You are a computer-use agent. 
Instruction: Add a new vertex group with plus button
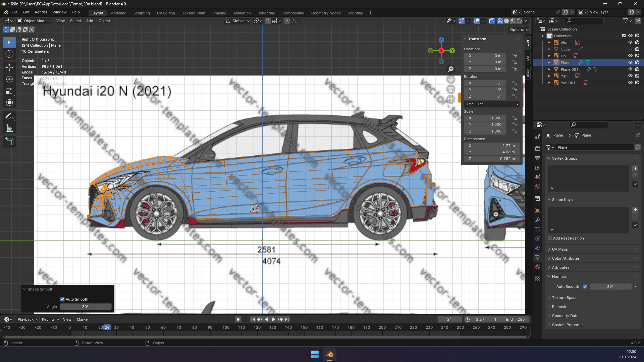635,168
